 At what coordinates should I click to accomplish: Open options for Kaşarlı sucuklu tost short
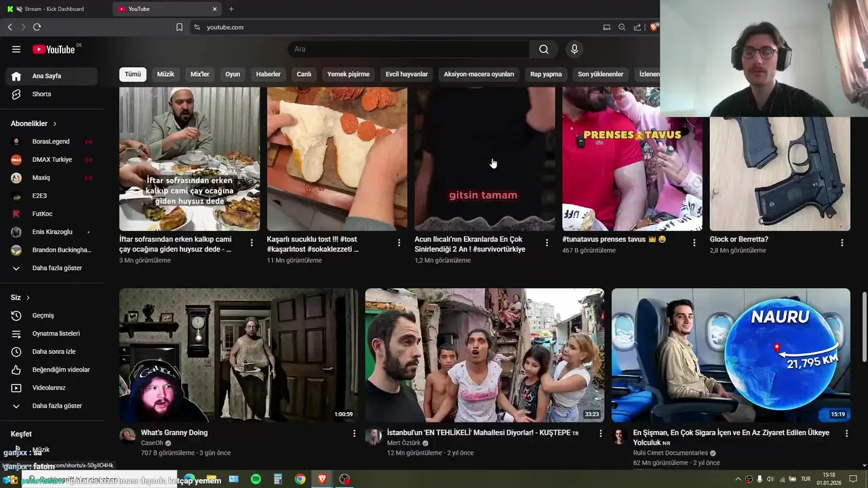[x=399, y=243]
